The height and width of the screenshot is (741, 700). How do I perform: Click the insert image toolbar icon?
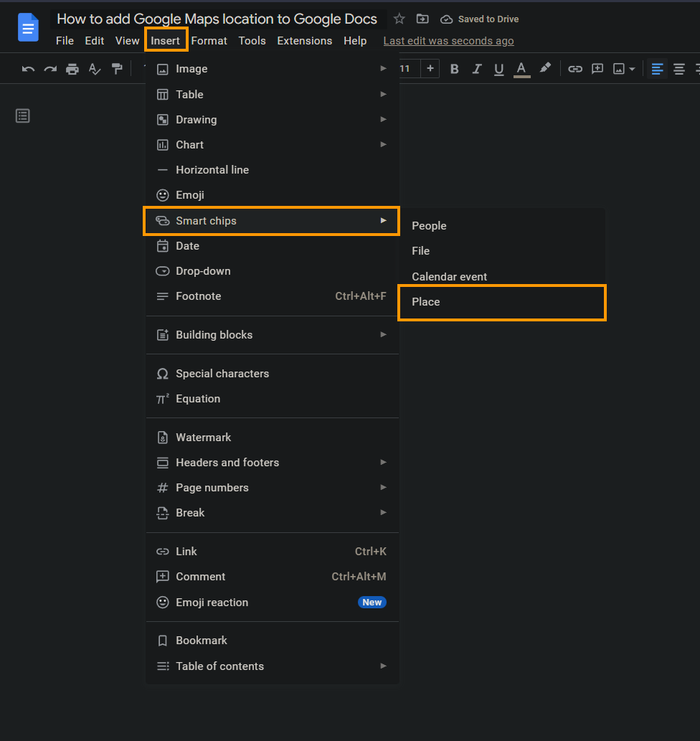point(619,69)
